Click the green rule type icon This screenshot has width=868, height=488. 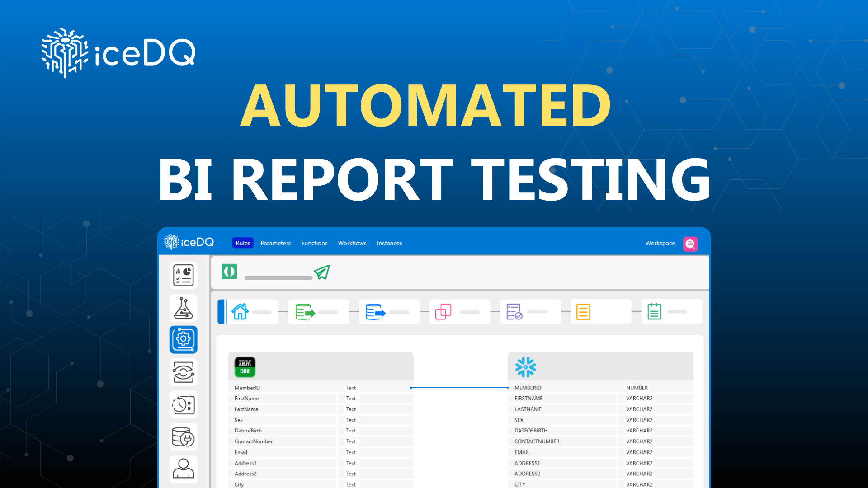click(229, 272)
